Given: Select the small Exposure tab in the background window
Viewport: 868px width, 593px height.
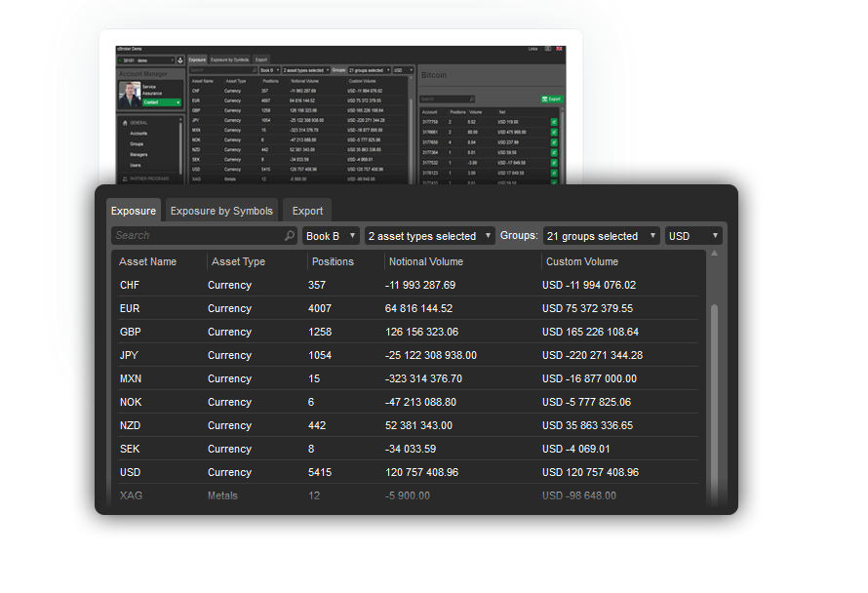Looking at the screenshot, I should pos(197,59).
